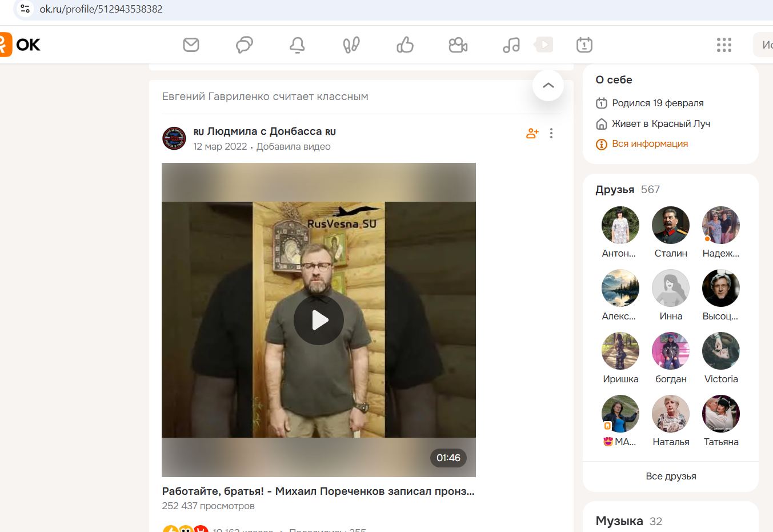
Task: Open post options three-dot menu
Action: click(551, 133)
